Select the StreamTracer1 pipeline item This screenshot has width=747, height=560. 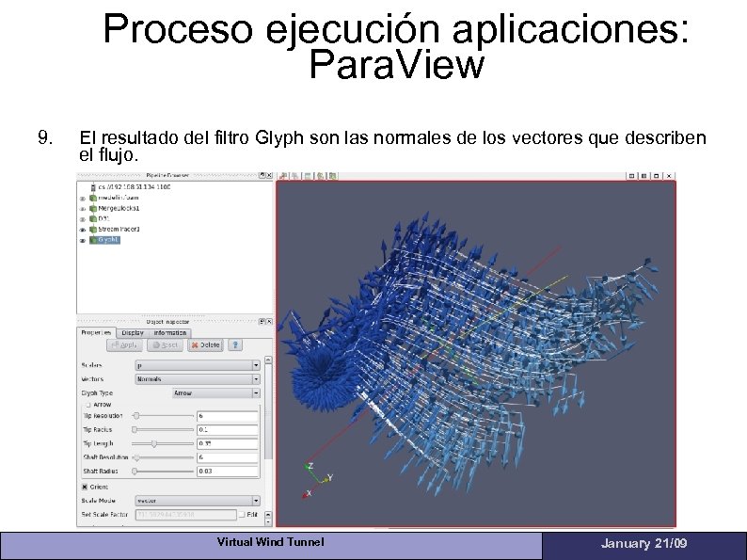tap(119, 230)
